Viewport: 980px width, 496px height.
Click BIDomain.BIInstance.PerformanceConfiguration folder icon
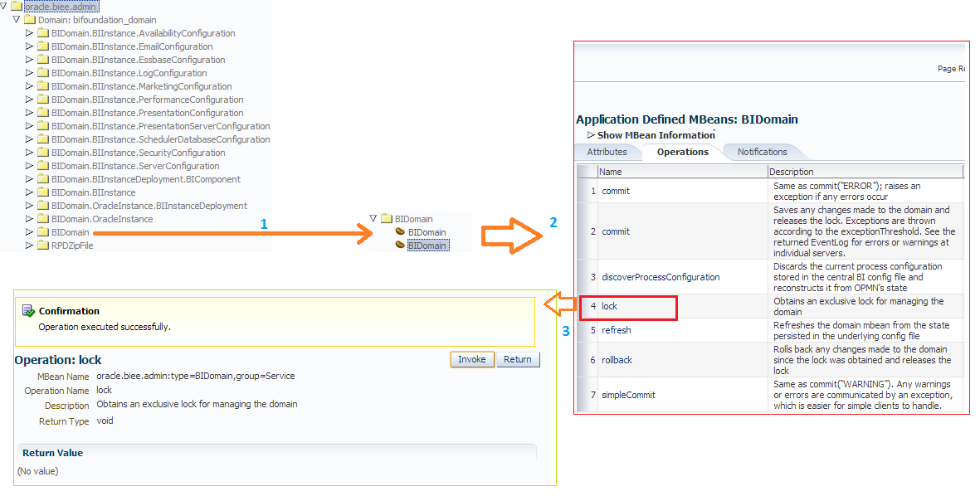tap(42, 100)
